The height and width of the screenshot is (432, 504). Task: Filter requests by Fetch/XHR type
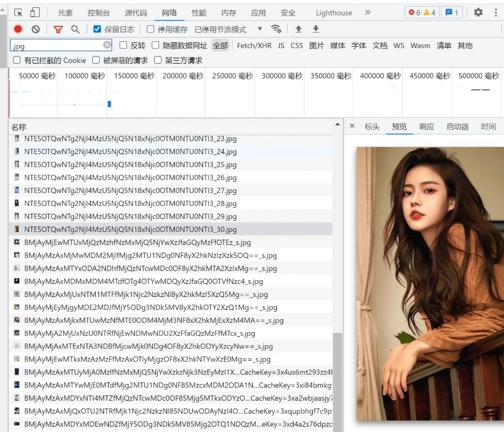[254, 46]
